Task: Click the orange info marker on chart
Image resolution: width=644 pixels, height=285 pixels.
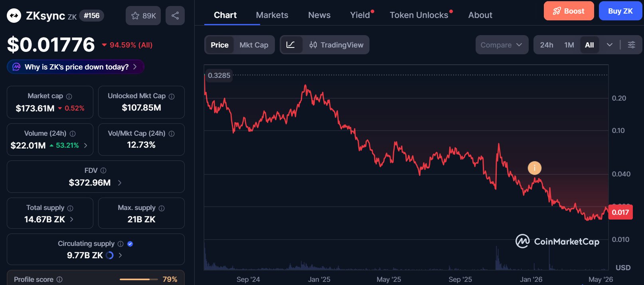Action: [x=535, y=168]
